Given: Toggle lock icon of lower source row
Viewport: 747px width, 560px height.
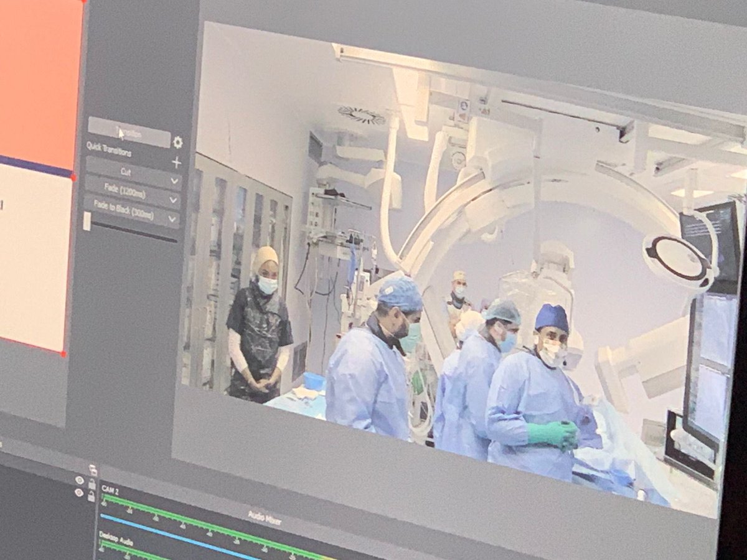Looking at the screenshot, I should pyautogui.click(x=91, y=496).
